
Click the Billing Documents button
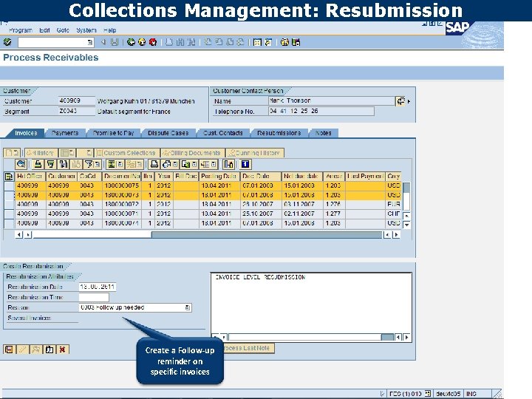point(192,153)
